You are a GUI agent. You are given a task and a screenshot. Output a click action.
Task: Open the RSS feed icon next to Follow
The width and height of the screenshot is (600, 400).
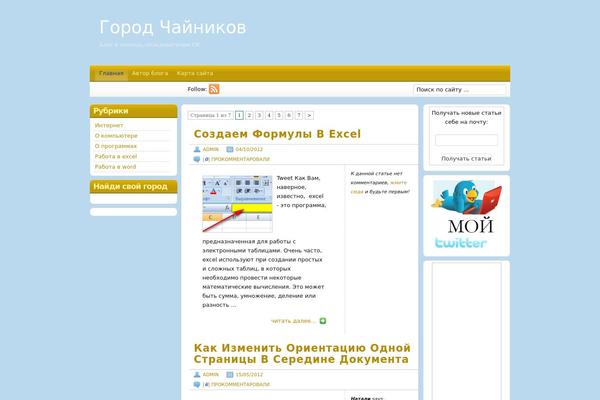coord(214,89)
